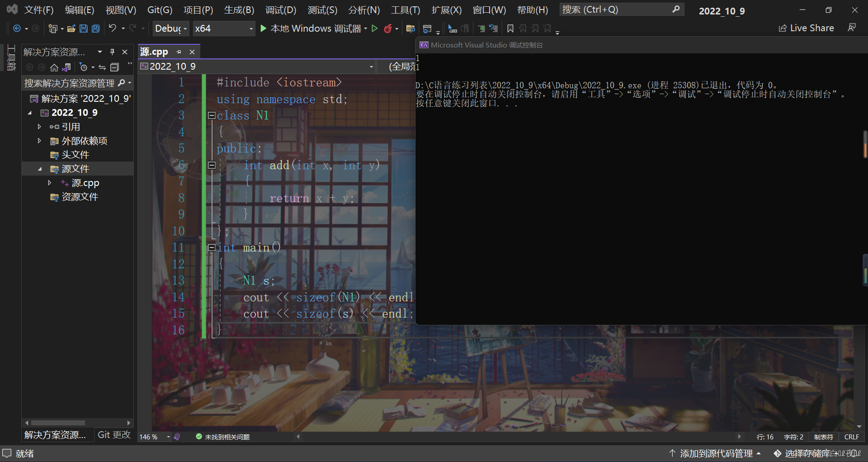
Task: Click the Navigate Backward arrow icon
Action: pyautogui.click(x=17, y=29)
